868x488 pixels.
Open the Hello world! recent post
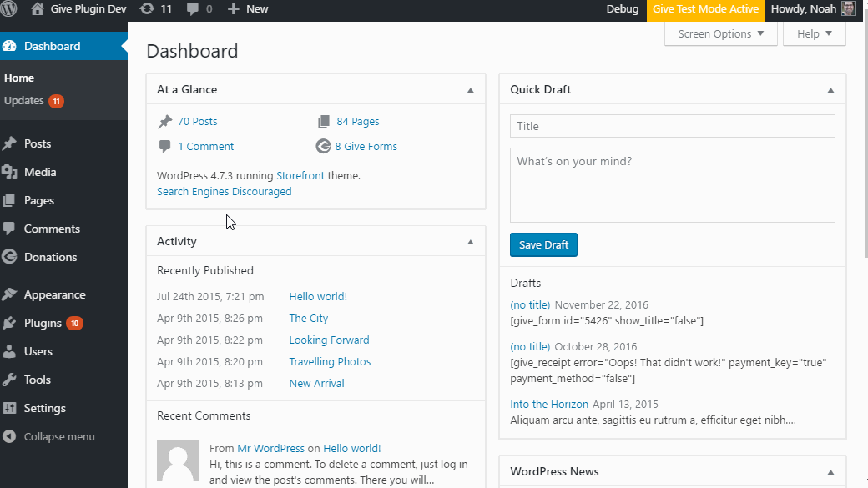(318, 297)
